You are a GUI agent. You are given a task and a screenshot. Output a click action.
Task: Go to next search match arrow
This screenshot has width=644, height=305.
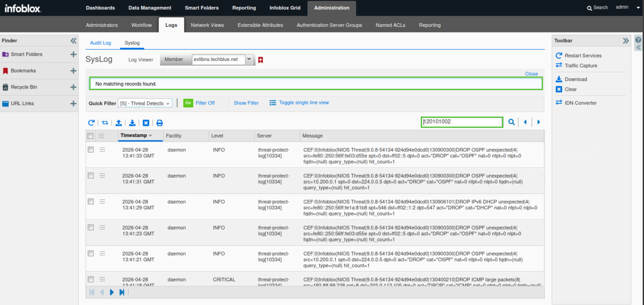(x=538, y=122)
